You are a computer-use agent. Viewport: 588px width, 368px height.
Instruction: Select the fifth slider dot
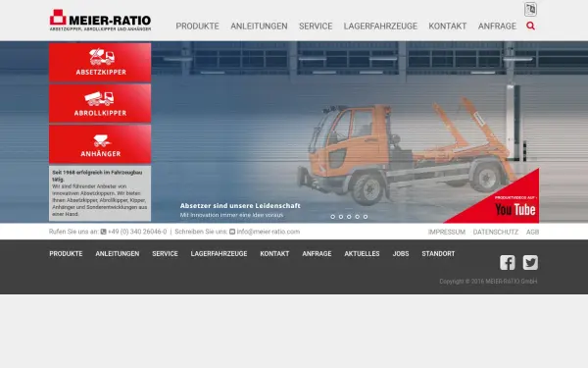tap(366, 217)
